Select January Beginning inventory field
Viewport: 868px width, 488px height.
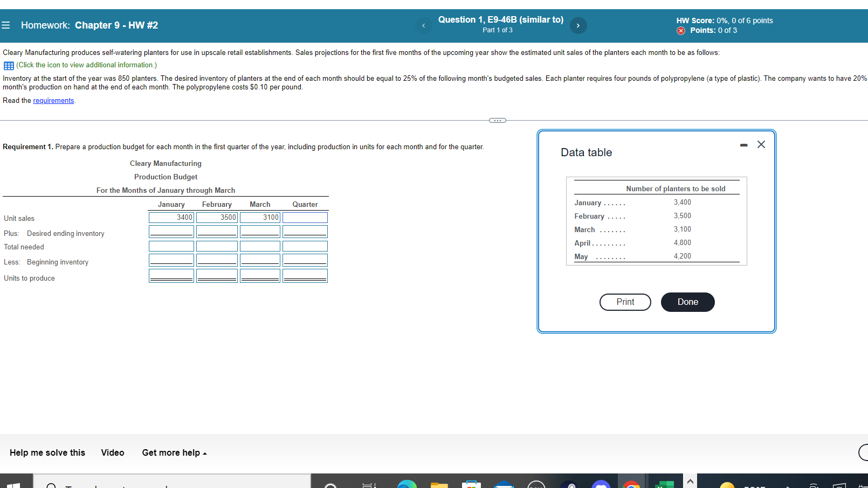click(171, 260)
